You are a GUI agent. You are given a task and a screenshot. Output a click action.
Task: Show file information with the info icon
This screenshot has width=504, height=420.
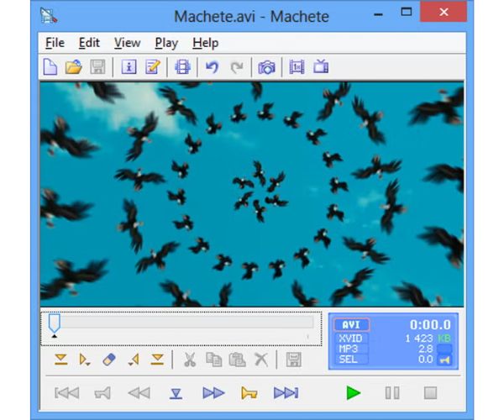click(x=129, y=67)
